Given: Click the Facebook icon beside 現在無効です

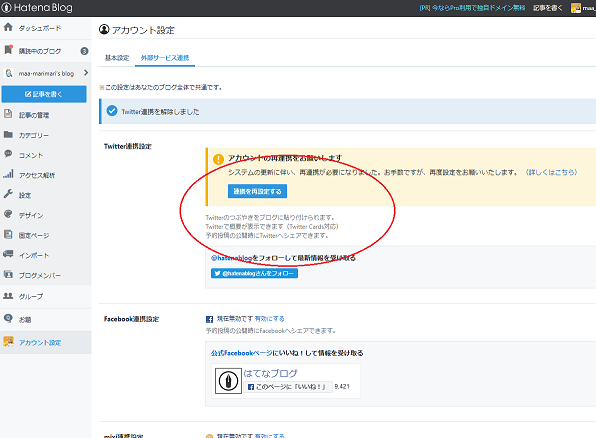Looking at the screenshot, I should click(x=209, y=319).
